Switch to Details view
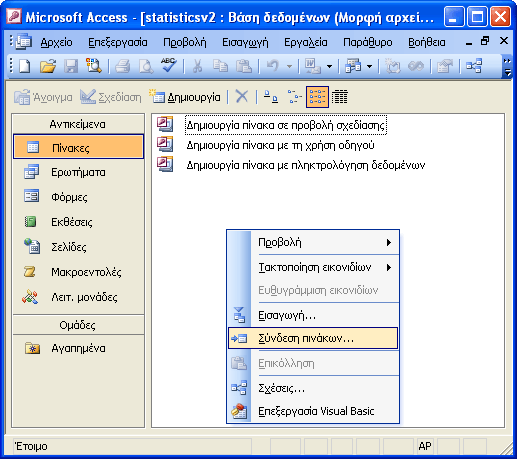 (340, 97)
